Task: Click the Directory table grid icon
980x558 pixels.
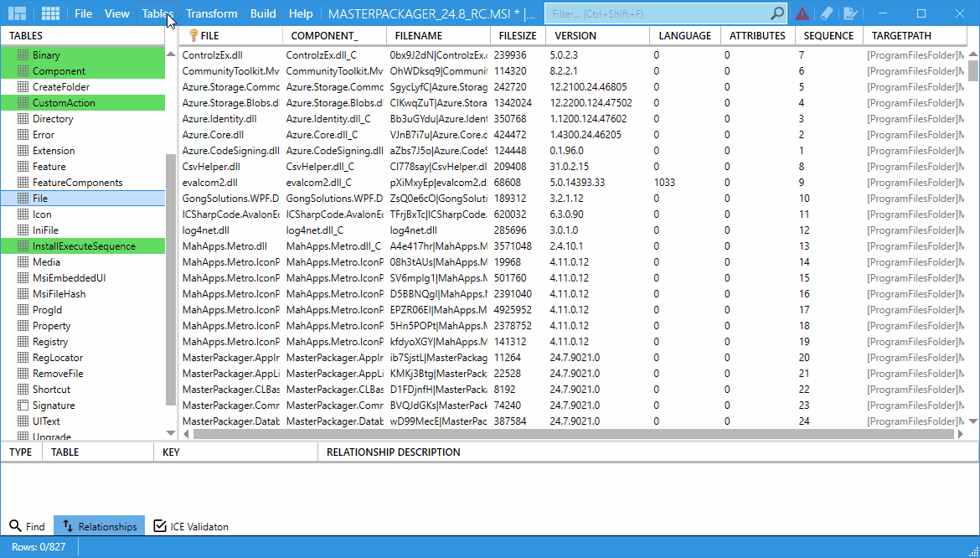Action: (23, 119)
